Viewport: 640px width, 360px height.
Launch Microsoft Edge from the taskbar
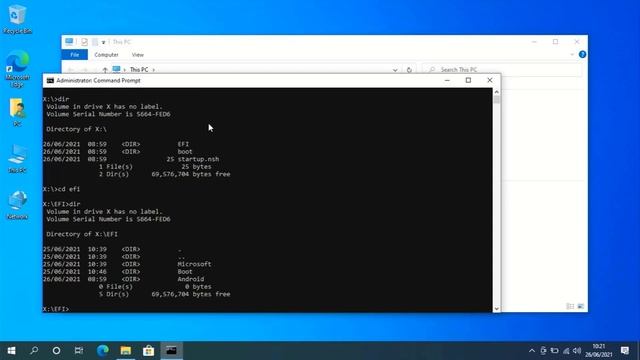point(102,351)
